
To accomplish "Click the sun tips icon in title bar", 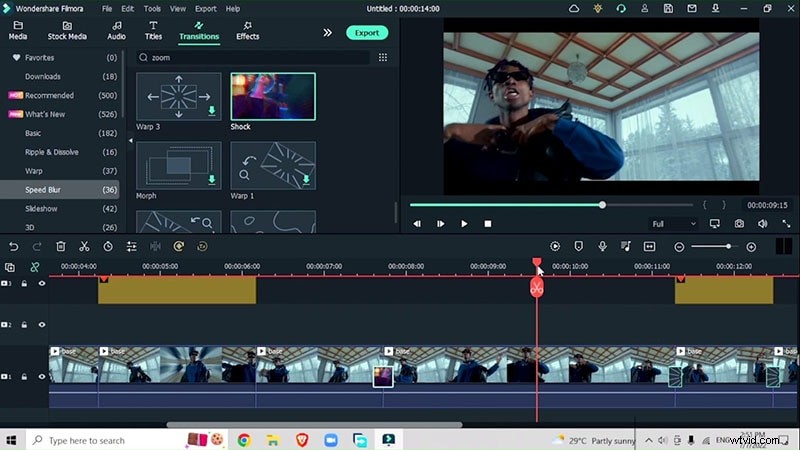I will click(x=597, y=9).
